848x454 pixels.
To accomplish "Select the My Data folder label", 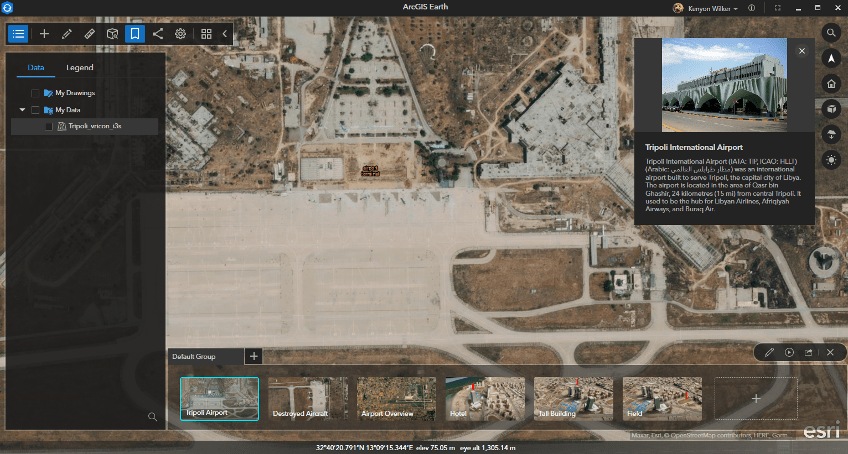I will 68,110.
